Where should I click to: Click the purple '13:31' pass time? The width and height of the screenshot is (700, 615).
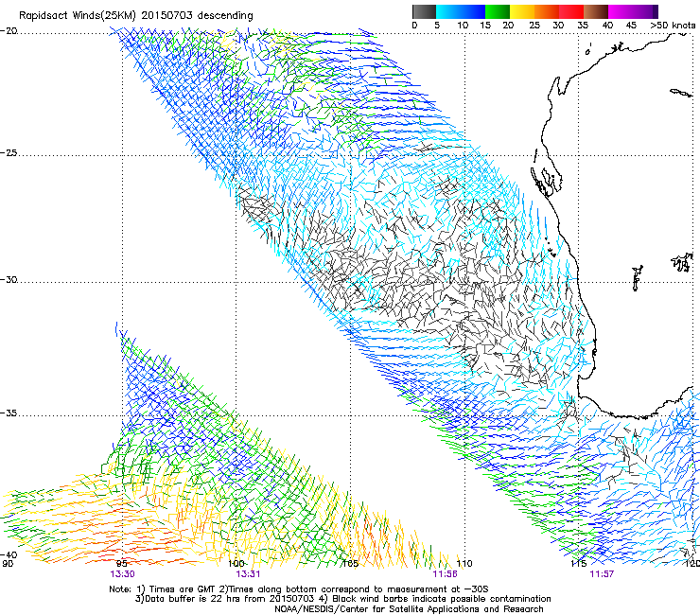(248, 574)
